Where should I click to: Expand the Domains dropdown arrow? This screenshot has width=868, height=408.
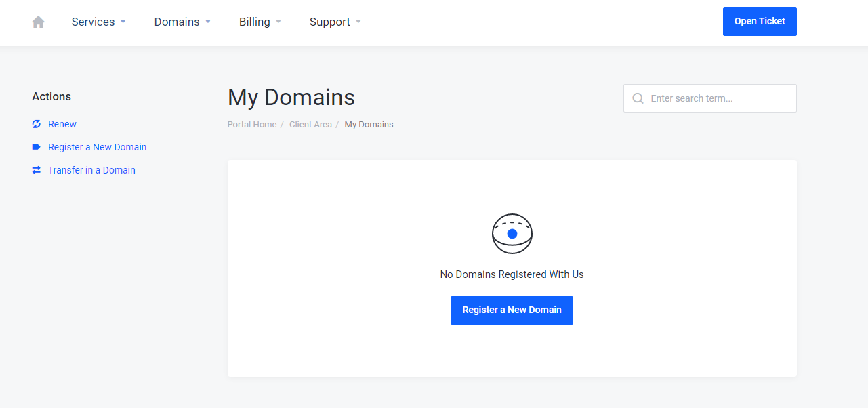pos(208,22)
